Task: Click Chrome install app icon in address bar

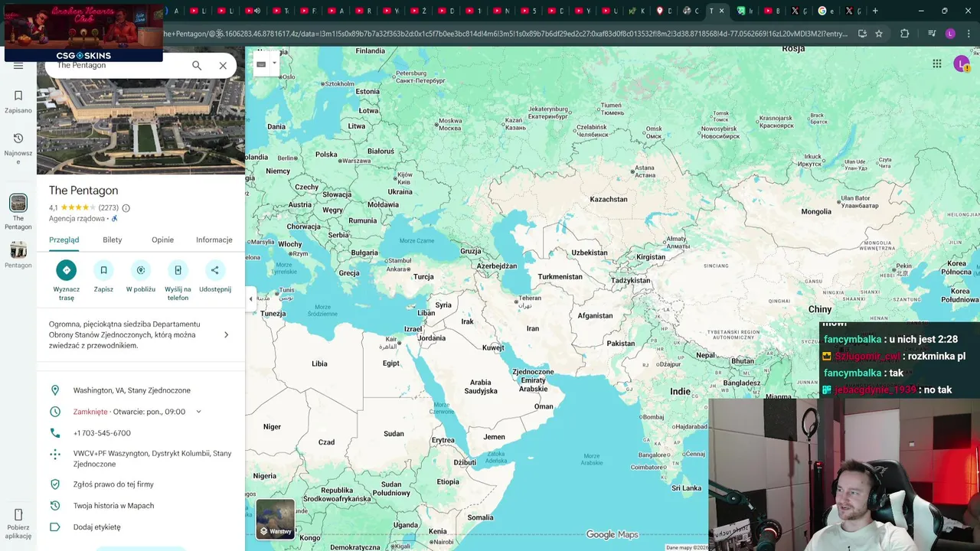Action: pos(862,34)
